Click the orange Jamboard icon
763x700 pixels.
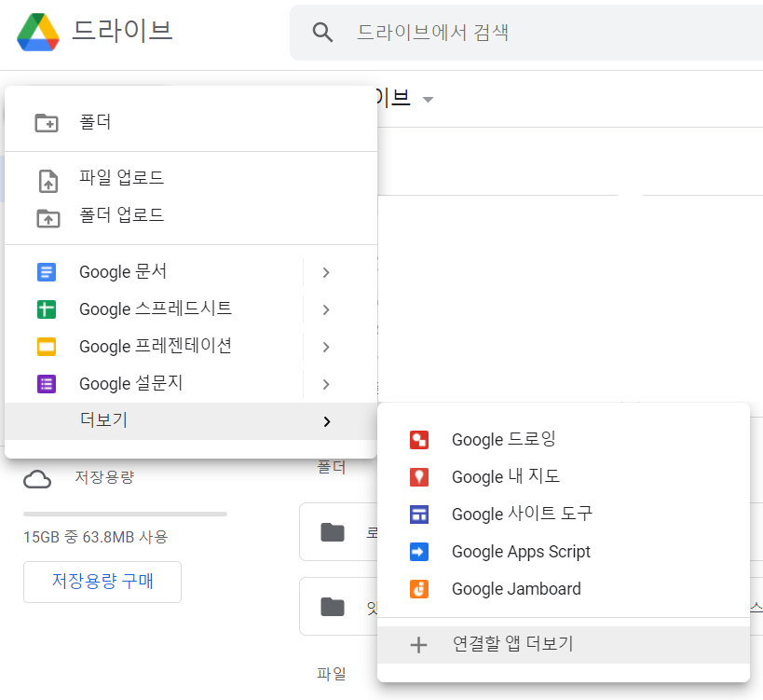(x=419, y=589)
